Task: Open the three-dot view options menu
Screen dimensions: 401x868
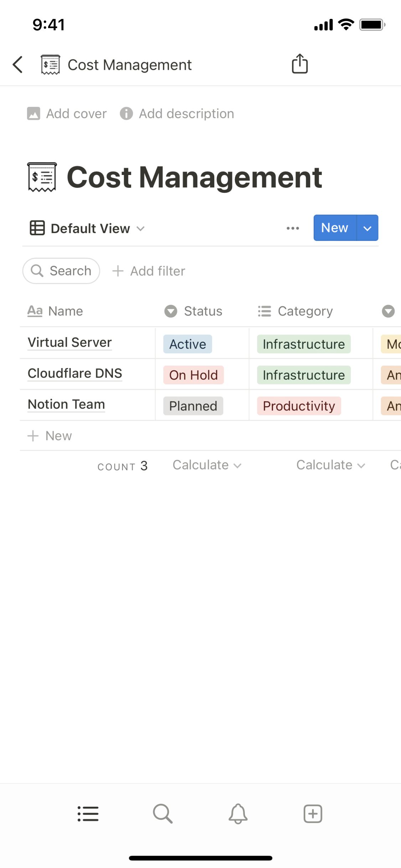Action: [293, 228]
